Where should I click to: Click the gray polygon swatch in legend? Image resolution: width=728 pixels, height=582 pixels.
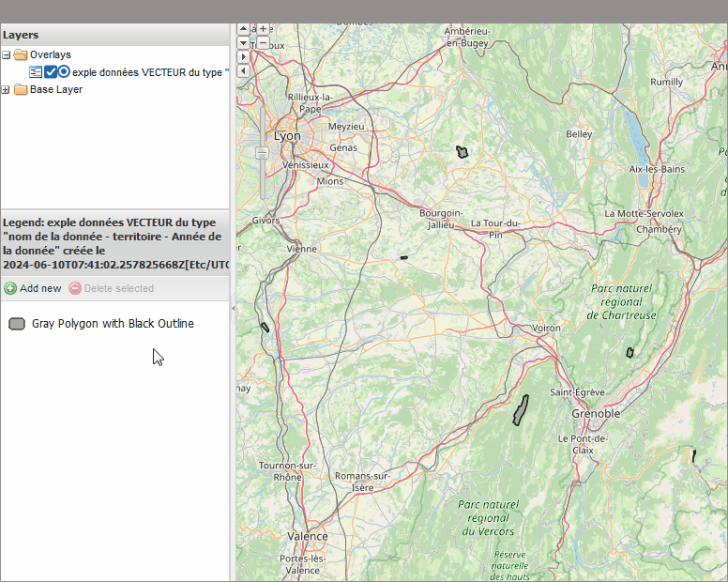point(17,324)
